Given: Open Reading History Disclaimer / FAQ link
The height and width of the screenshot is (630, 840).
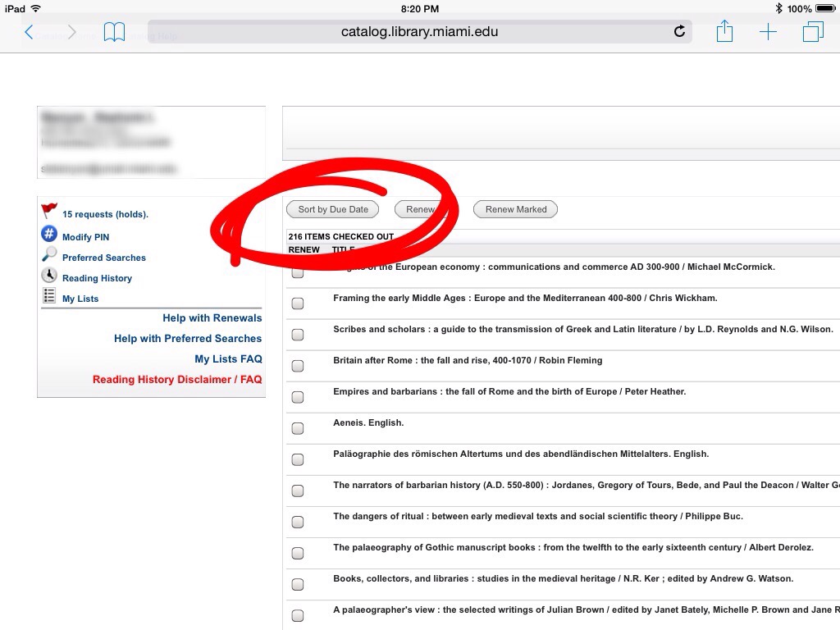Looking at the screenshot, I should tap(177, 380).
